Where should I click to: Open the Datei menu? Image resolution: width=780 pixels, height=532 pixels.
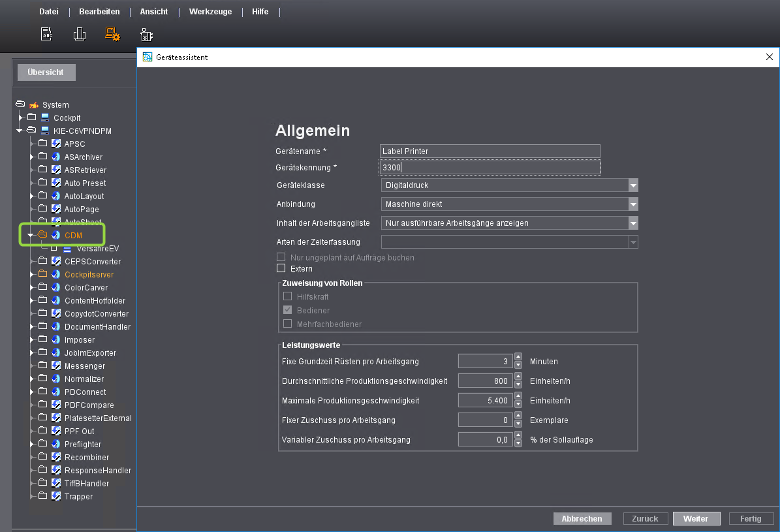click(49, 12)
